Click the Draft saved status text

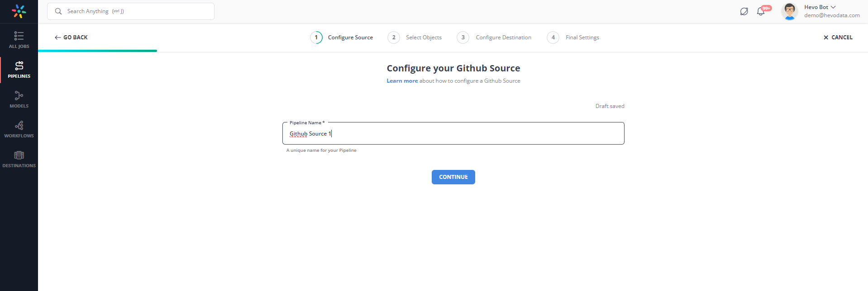[x=610, y=106]
